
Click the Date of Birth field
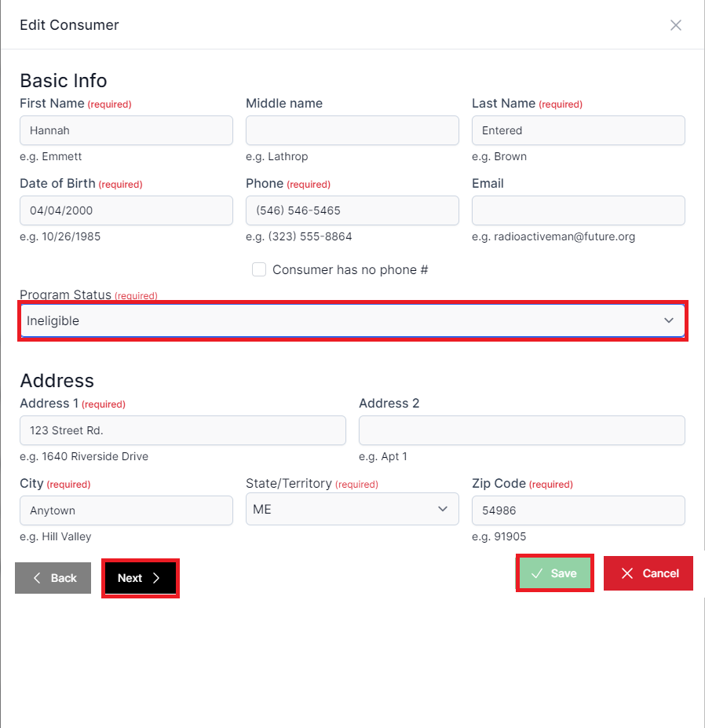point(126,210)
